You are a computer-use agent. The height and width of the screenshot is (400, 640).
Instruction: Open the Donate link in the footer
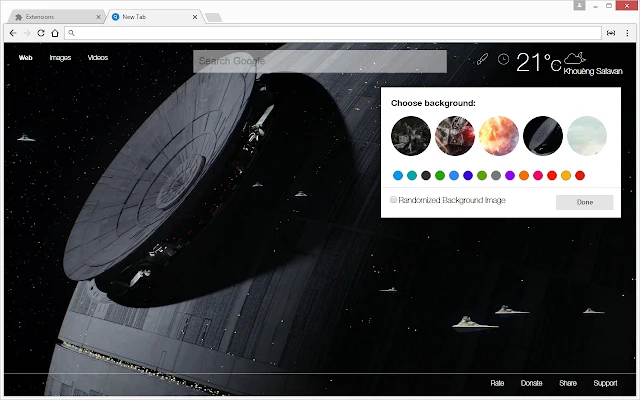click(x=531, y=383)
